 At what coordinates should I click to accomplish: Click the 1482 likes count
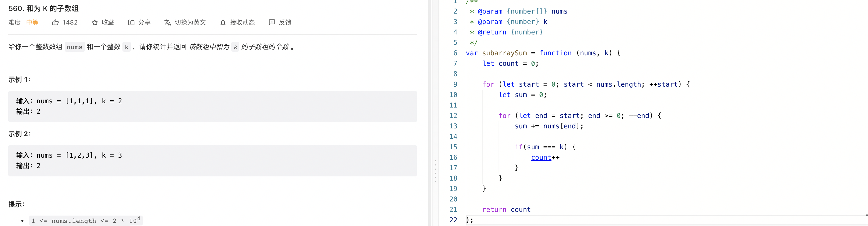(x=70, y=22)
